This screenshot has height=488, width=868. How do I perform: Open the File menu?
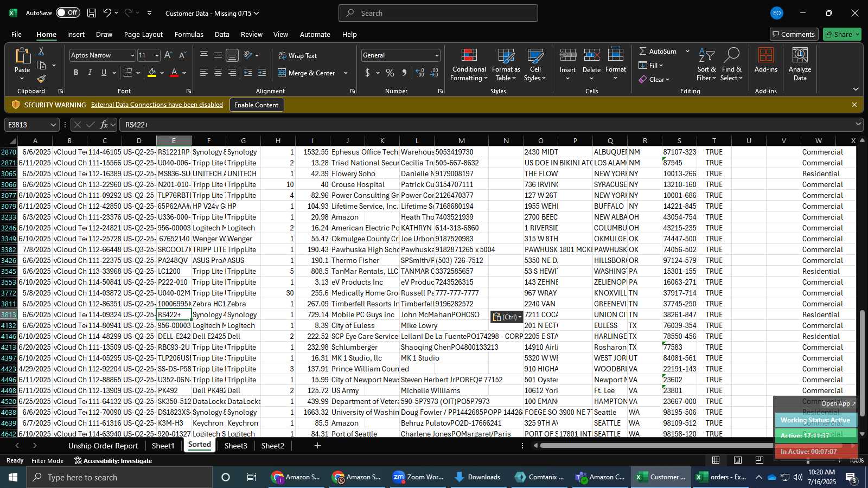pos(17,34)
